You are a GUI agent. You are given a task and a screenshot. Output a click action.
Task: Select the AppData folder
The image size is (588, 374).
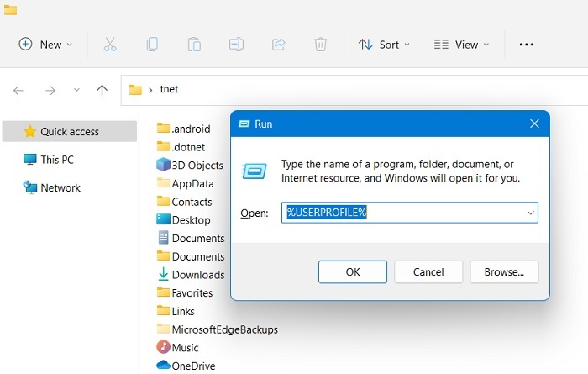coord(186,183)
